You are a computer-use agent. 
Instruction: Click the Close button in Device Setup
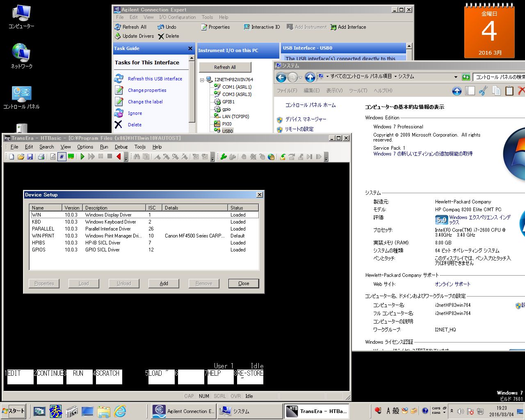tap(244, 283)
